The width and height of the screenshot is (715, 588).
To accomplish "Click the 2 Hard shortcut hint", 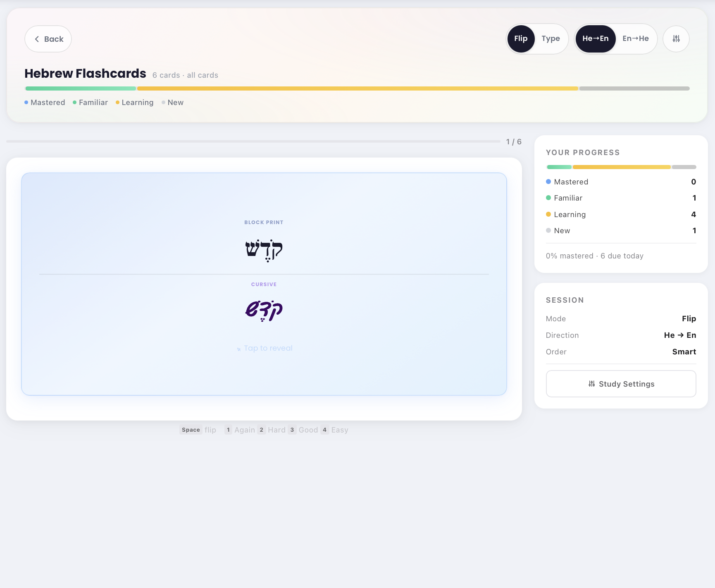I will 272,430.
